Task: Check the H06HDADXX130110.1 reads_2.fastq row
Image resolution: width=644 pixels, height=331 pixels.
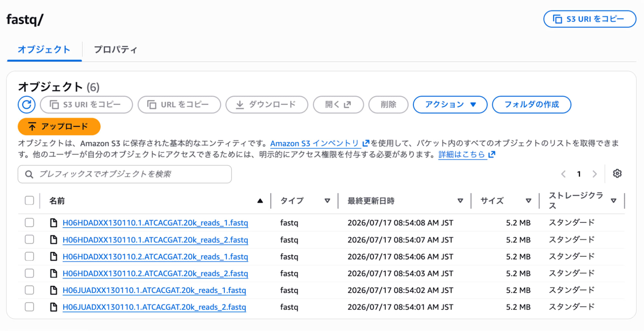Action: point(29,240)
